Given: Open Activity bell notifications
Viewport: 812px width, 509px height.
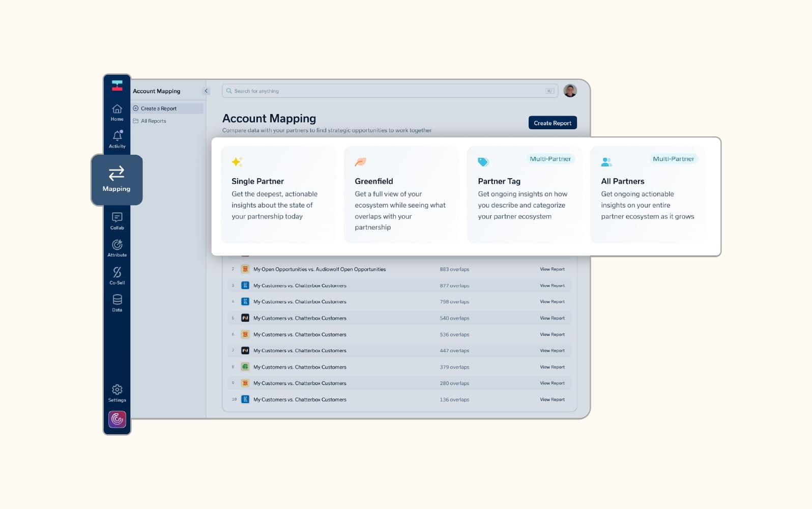Looking at the screenshot, I should [x=117, y=139].
